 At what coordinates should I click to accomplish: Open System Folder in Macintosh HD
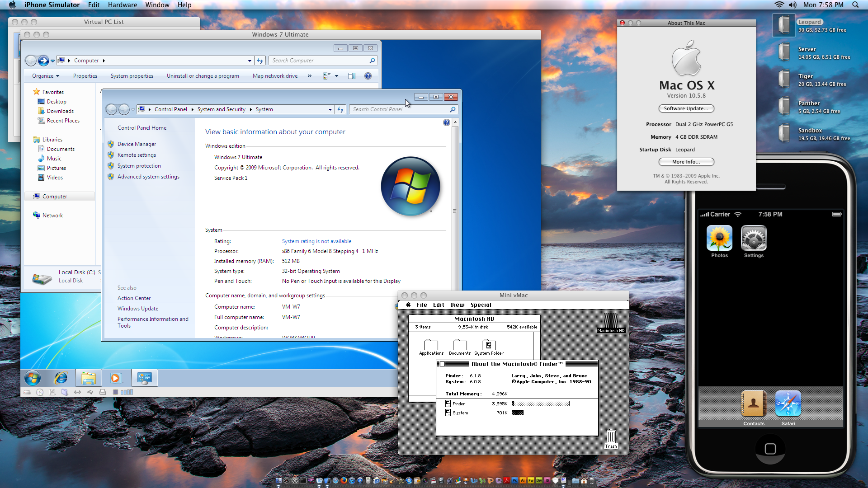(489, 346)
